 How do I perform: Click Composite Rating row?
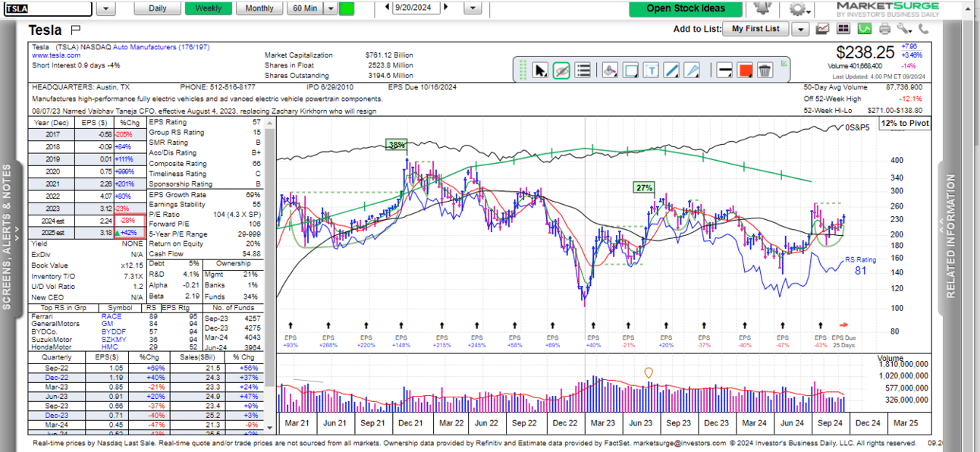[205, 163]
